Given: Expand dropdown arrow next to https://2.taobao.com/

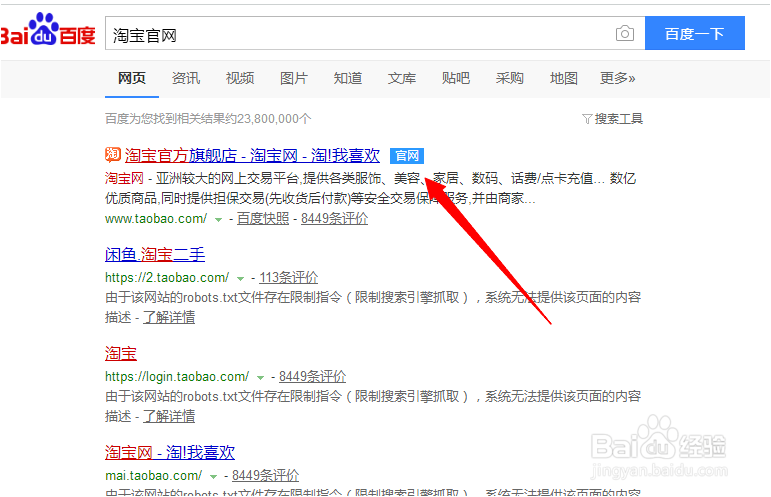Looking at the screenshot, I should pos(240,279).
